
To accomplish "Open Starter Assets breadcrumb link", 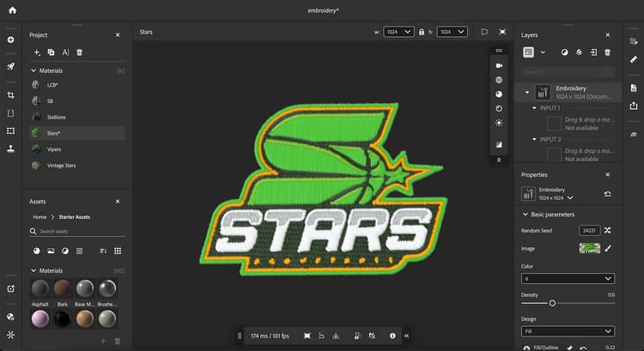I will [x=75, y=217].
